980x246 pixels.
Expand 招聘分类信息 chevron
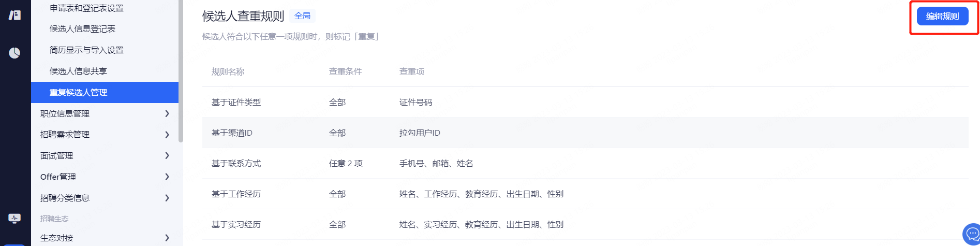167,198
